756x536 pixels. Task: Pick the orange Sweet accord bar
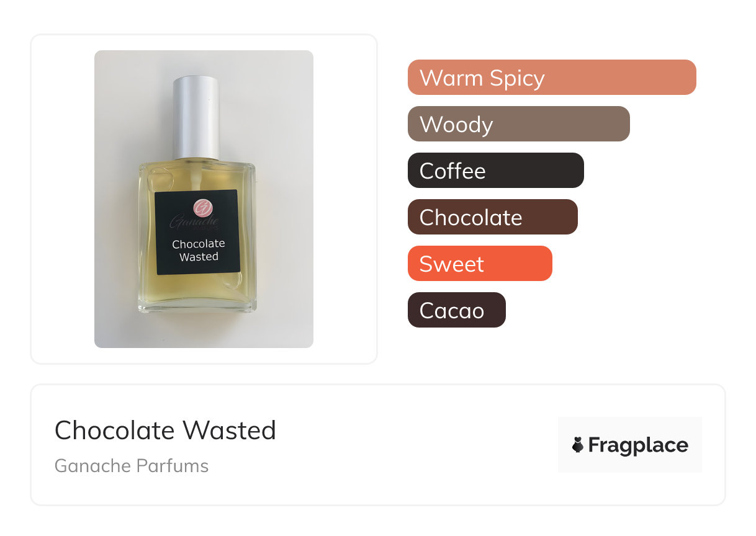480,264
